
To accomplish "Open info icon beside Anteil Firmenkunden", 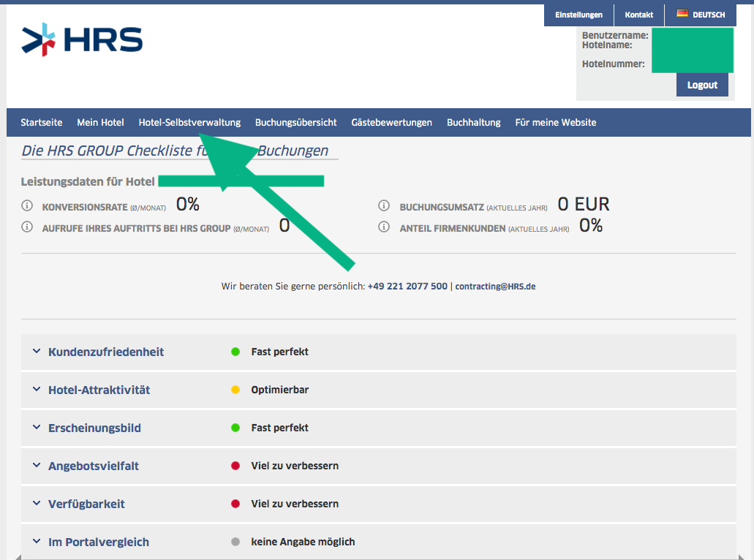I will tap(384, 227).
